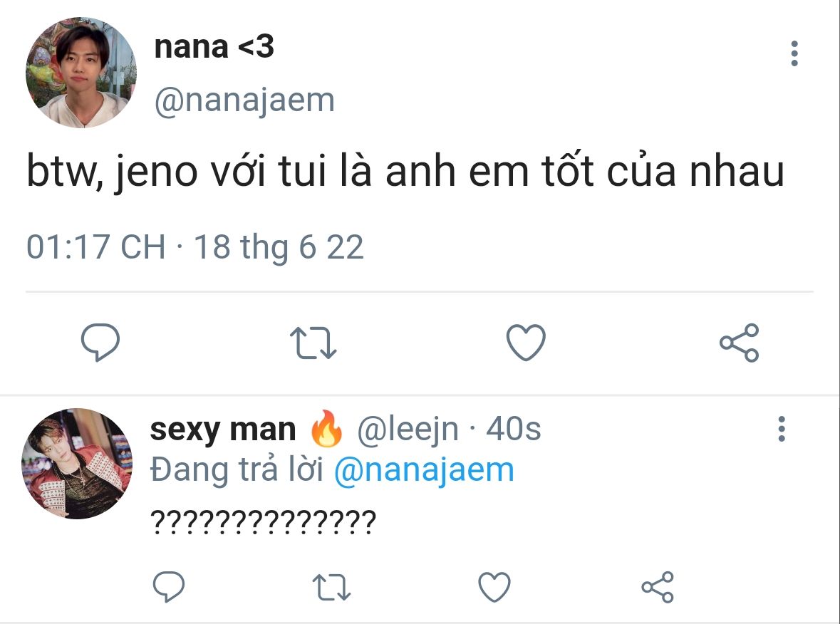The image size is (840, 624).
Task: Reply to nana's main tweet
Action: pos(100,343)
